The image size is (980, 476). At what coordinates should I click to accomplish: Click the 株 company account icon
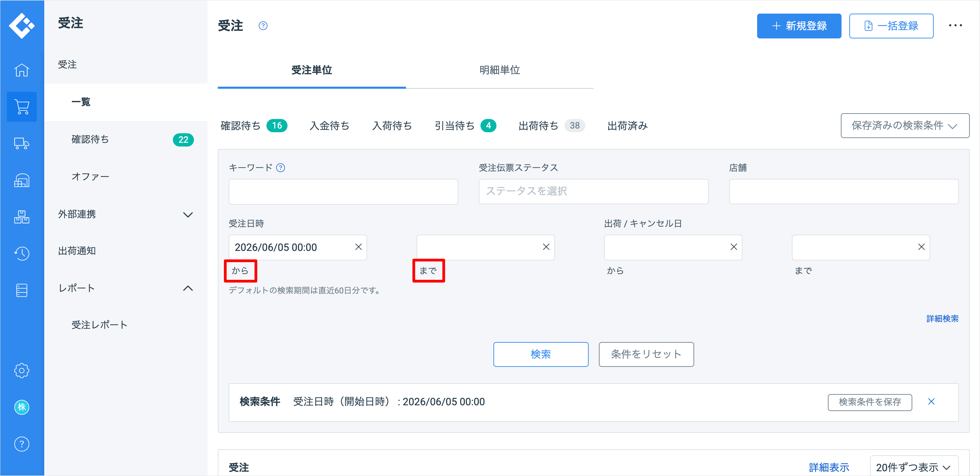tap(22, 407)
